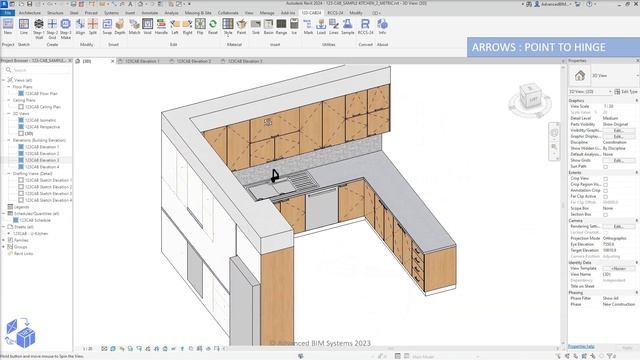Toggle the Crop Region Visible checkbox
The width and height of the screenshot is (640, 360).
tap(605, 184)
